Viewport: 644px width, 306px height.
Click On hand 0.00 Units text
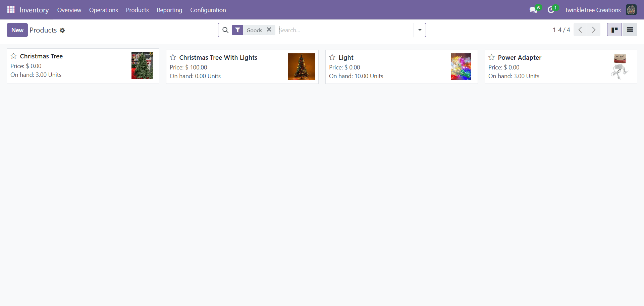point(195,76)
